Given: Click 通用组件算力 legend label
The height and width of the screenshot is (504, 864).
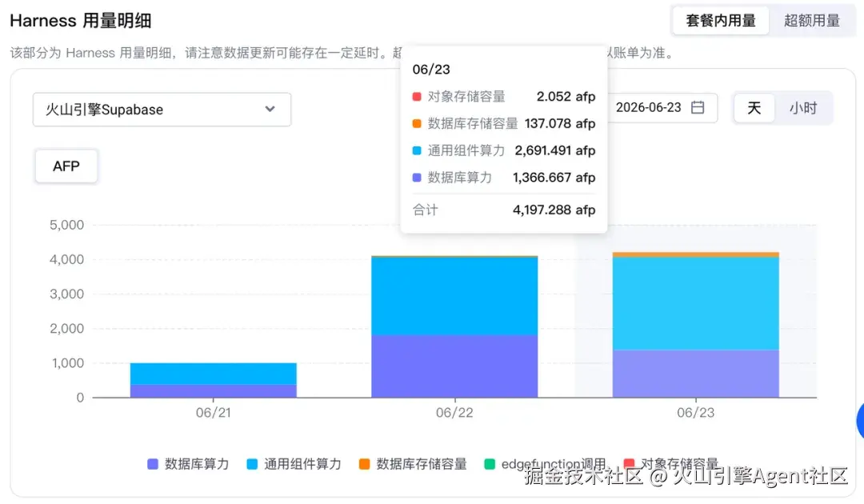Looking at the screenshot, I should click(x=302, y=464).
